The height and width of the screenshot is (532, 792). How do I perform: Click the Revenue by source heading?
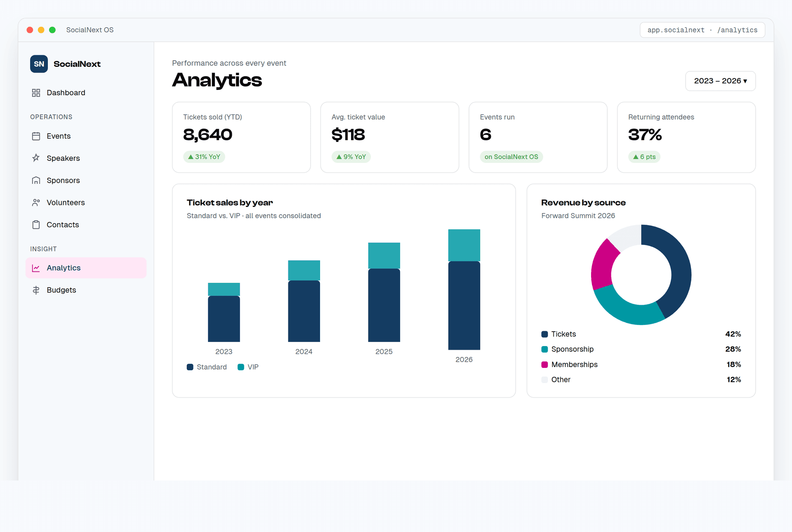pos(583,202)
